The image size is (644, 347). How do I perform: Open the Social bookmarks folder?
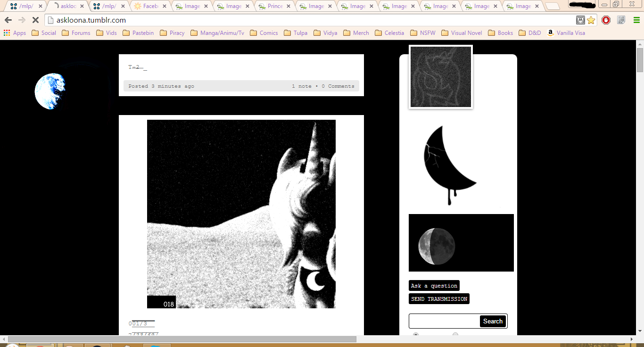tap(44, 33)
